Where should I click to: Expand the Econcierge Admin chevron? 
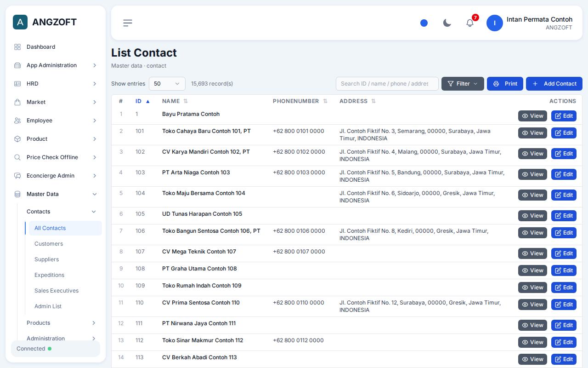[95, 176]
